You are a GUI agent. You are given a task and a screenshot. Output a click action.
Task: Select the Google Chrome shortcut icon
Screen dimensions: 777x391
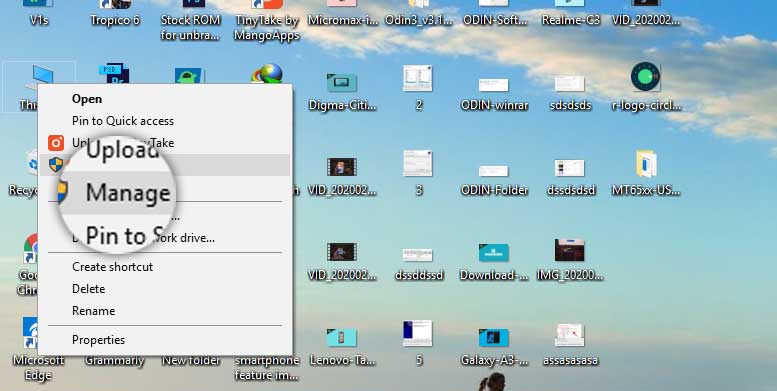31,249
